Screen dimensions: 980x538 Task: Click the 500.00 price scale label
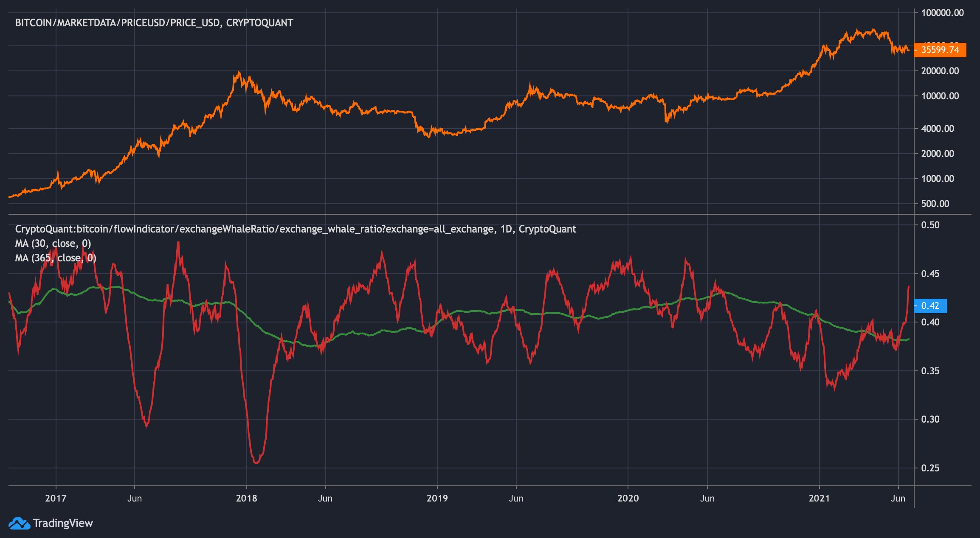(935, 204)
